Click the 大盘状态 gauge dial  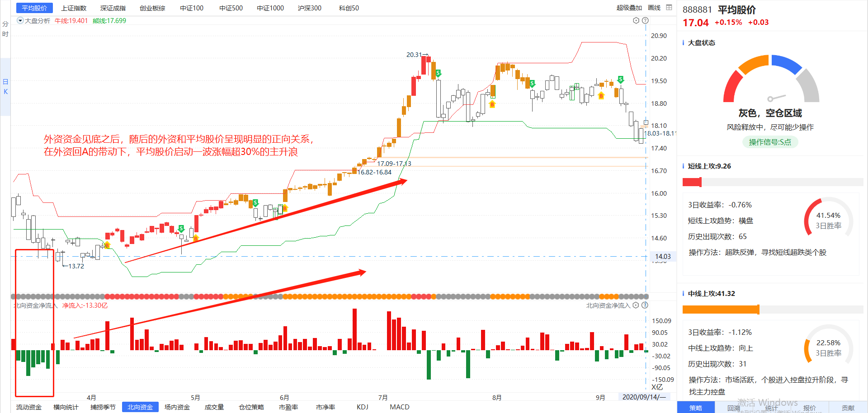coord(771,79)
